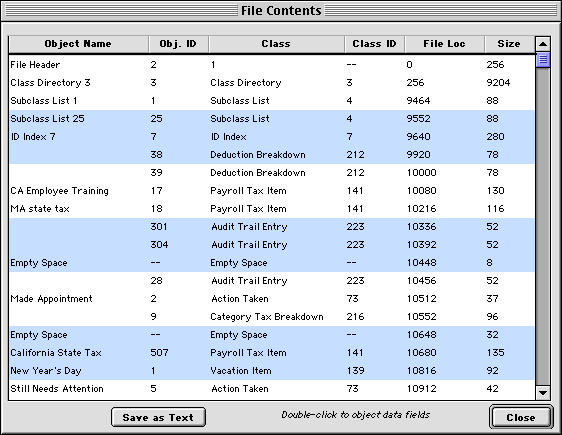
Task: Close the File Contents dialog
Action: [x=520, y=417]
